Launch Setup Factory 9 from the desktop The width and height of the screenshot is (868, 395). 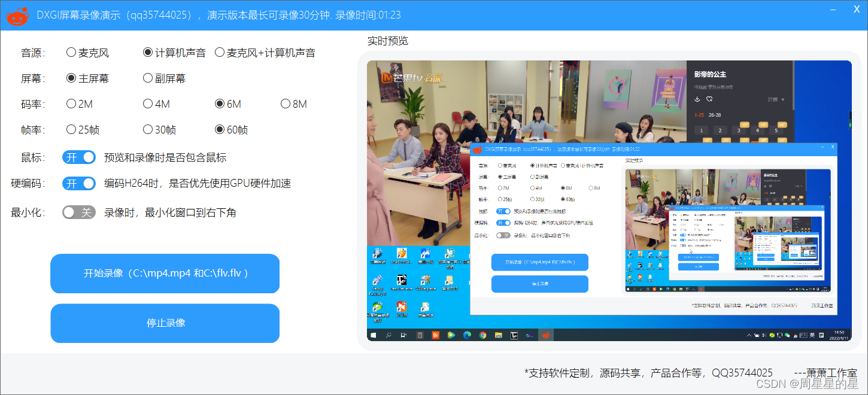(378, 280)
